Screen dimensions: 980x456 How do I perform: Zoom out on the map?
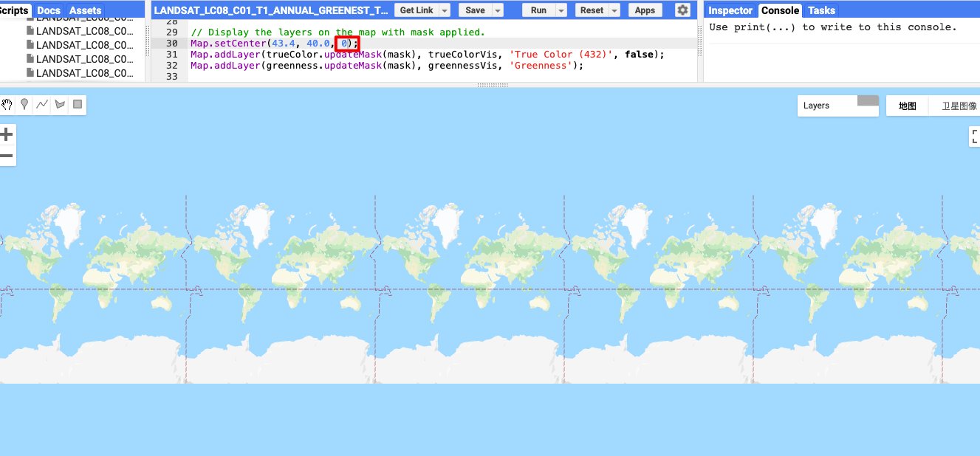click(x=7, y=156)
